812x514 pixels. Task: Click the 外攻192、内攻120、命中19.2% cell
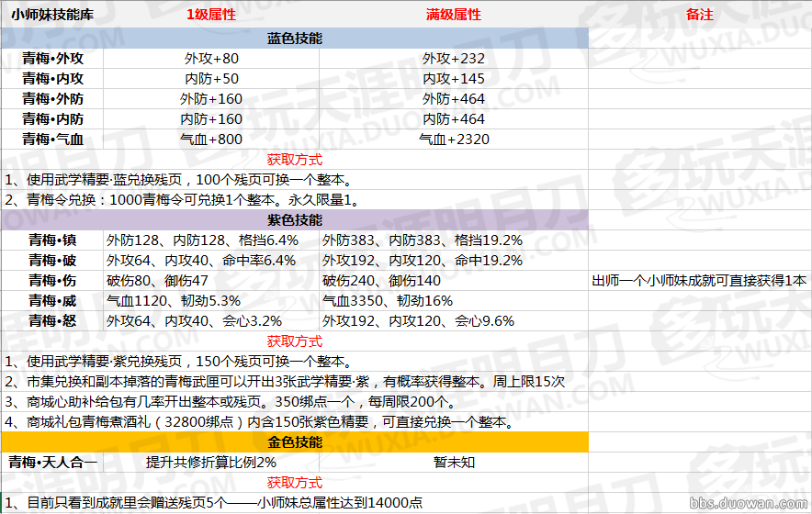(454, 261)
